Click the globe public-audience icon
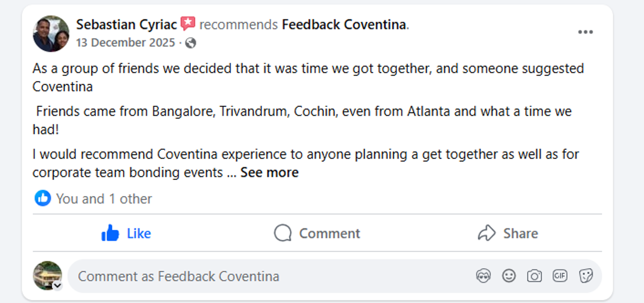The height and width of the screenshot is (303, 644). pos(190,43)
